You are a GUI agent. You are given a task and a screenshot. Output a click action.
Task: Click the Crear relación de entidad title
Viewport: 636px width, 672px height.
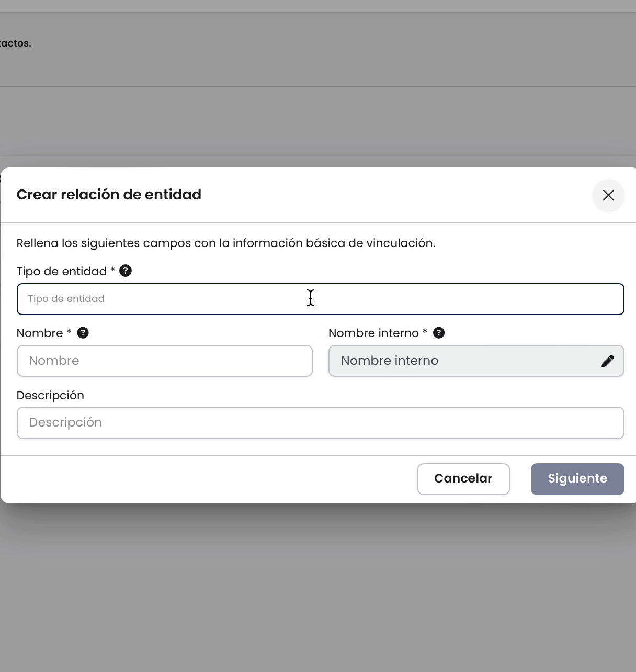(109, 195)
